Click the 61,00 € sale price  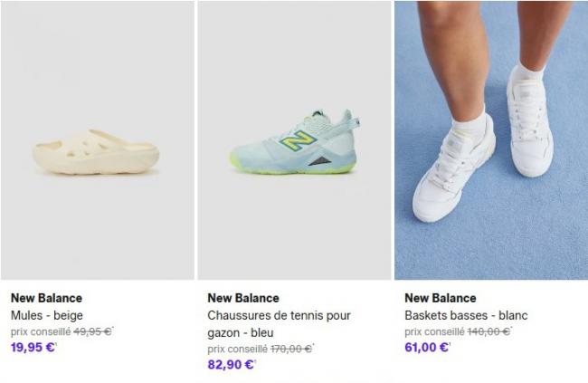[x=427, y=347]
